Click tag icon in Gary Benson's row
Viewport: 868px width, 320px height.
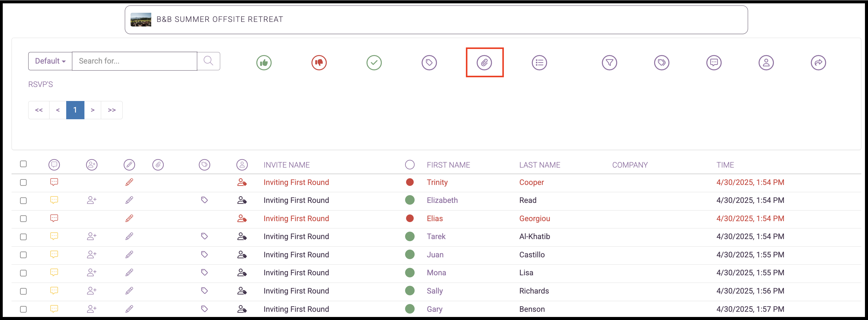click(204, 309)
